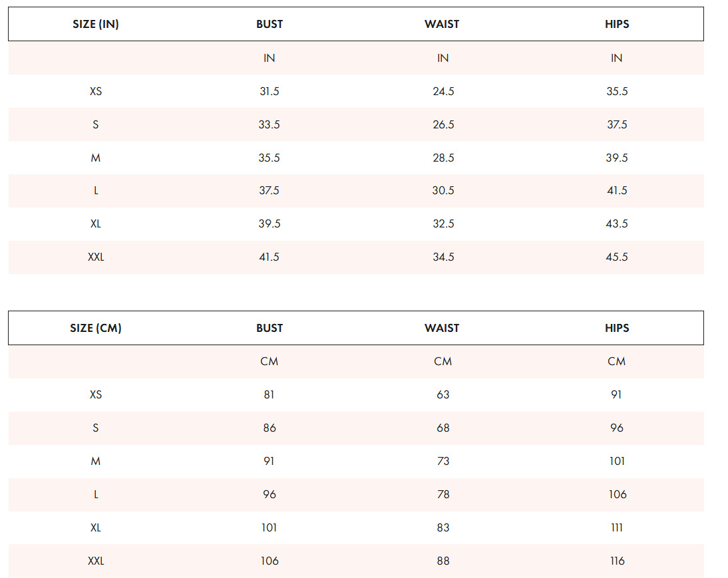Select the 101 hips value for size M
The height and width of the screenshot is (578, 728).
617,461
